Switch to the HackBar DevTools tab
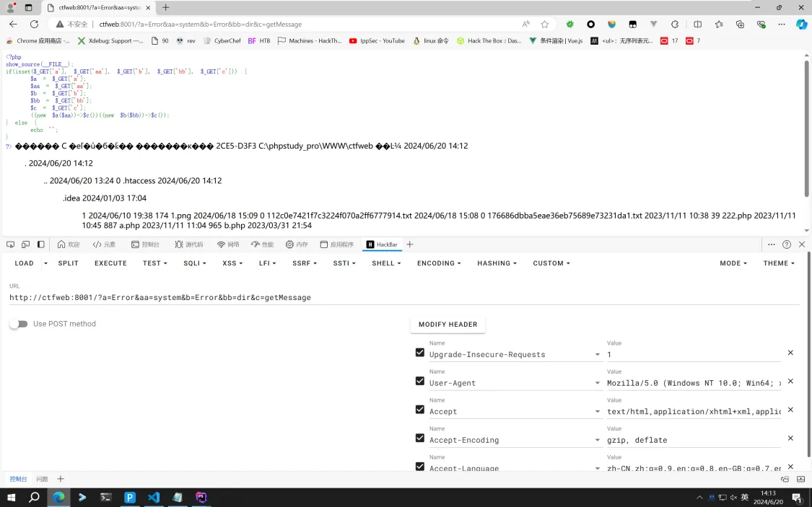The image size is (812, 507). coord(382,244)
